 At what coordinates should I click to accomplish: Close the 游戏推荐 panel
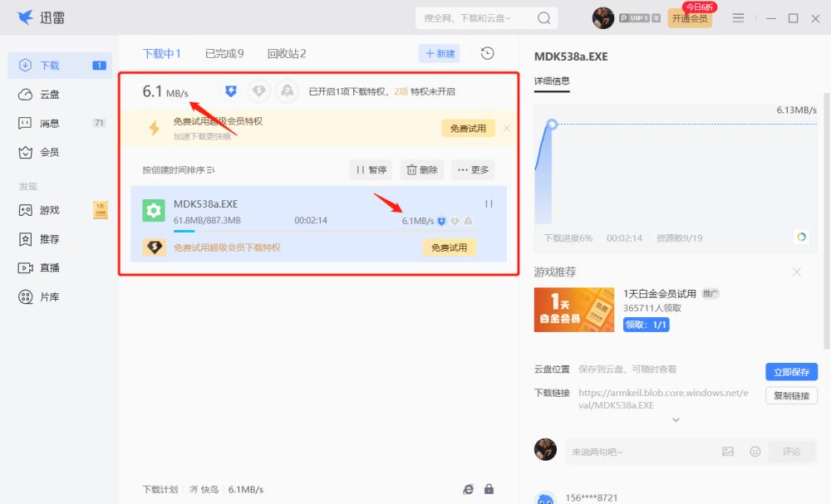pos(797,272)
